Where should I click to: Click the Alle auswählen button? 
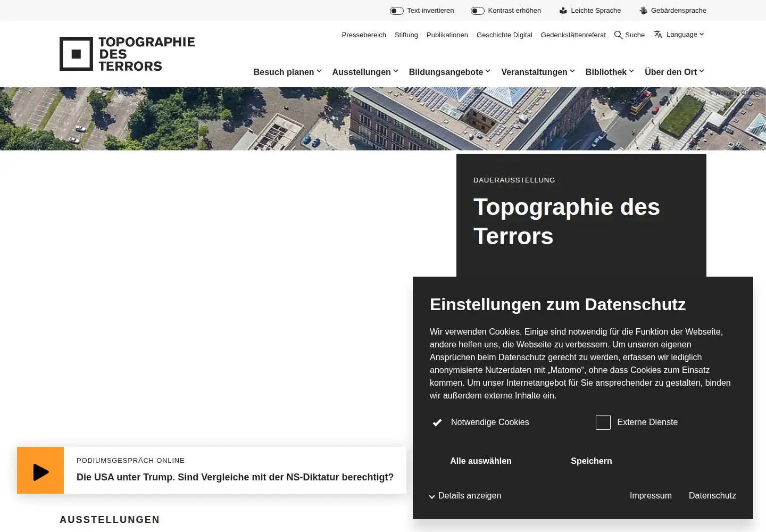pyautogui.click(x=481, y=461)
